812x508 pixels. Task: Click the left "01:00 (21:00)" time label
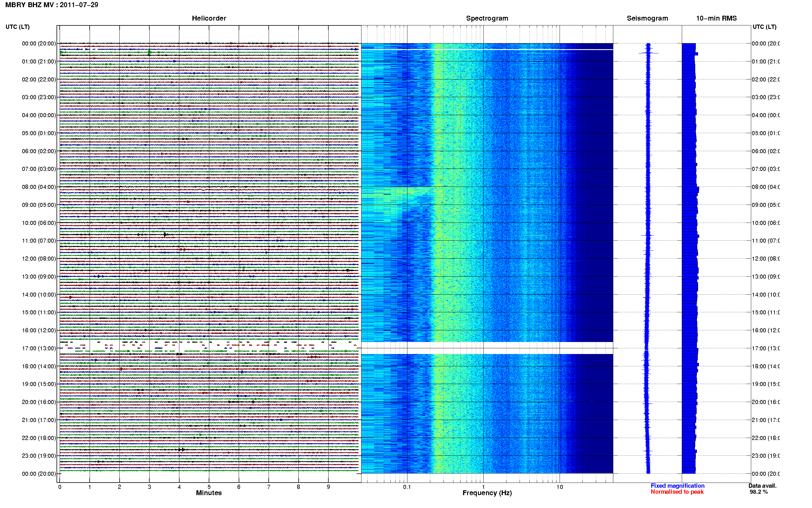coord(39,61)
